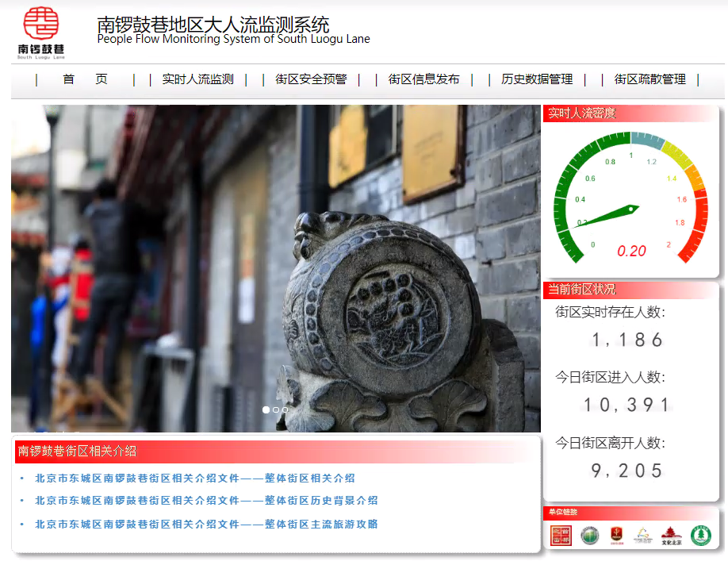Click today's entry count 10,391

coord(626,405)
